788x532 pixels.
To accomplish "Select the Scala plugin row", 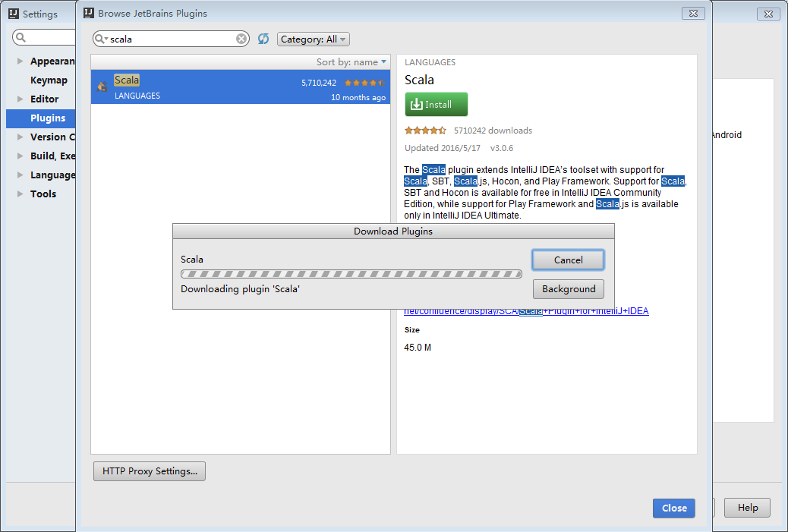I will 240,87.
